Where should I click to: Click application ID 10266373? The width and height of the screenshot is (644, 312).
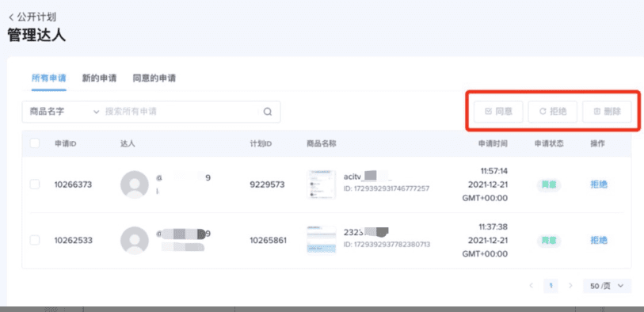point(73,185)
